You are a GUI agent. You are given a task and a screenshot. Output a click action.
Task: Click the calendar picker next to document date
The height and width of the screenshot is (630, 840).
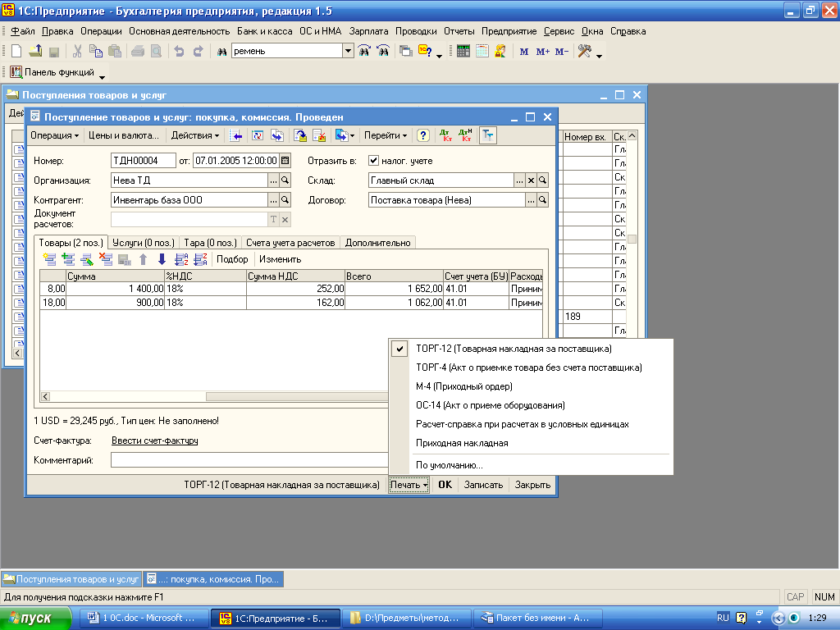[285, 160]
